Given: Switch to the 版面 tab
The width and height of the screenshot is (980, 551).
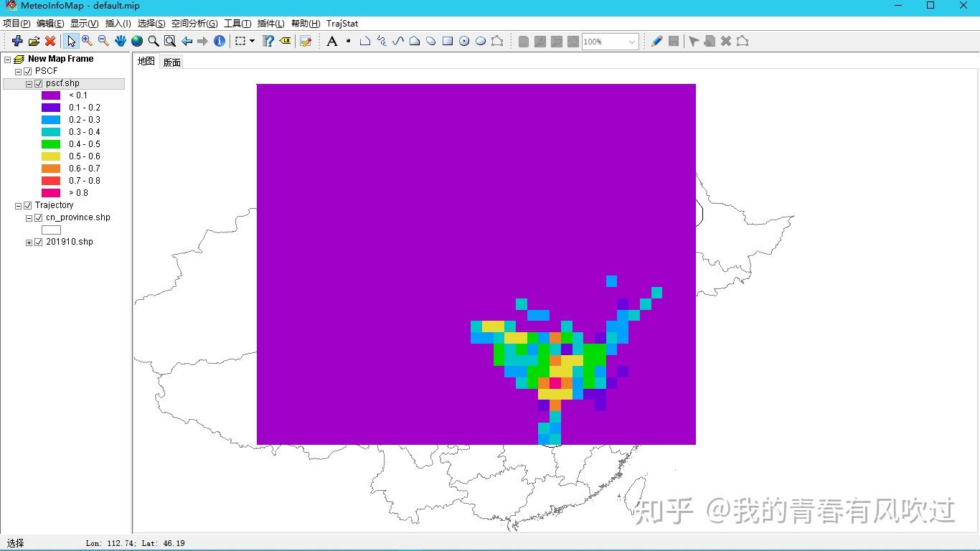Looking at the screenshot, I should coord(171,61).
